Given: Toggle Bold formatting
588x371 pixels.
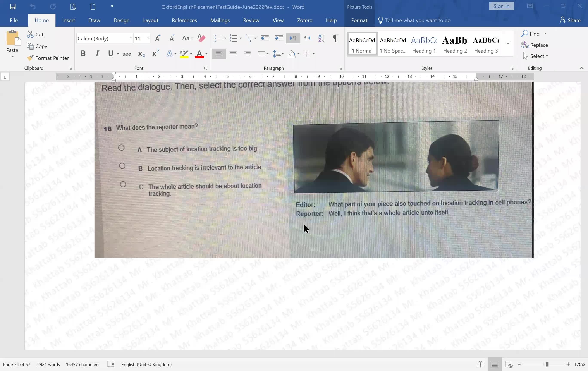Looking at the screenshot, I should point(83,53).
